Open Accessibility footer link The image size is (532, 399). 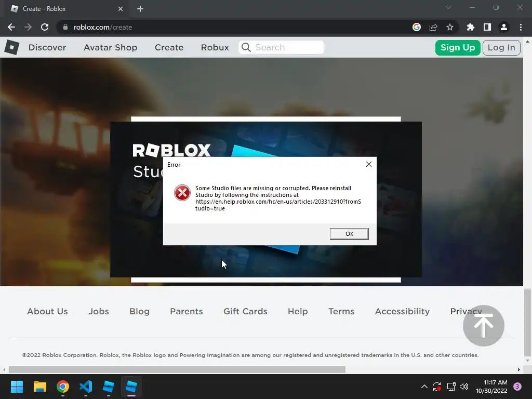coord(403,312)
